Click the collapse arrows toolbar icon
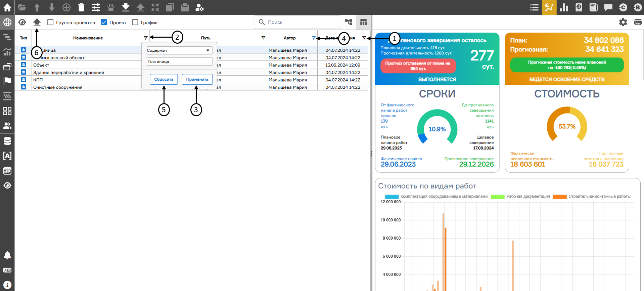 [155, 7]
